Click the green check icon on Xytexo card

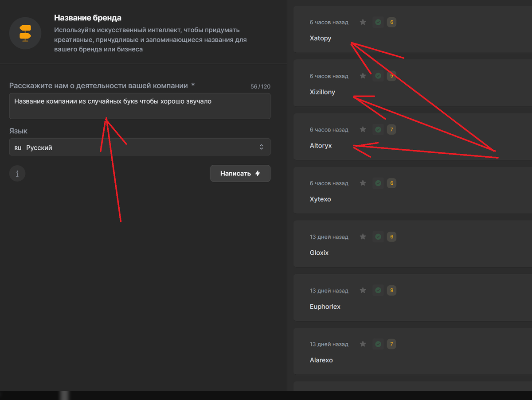pyautogui.click(x=378, y=183)
